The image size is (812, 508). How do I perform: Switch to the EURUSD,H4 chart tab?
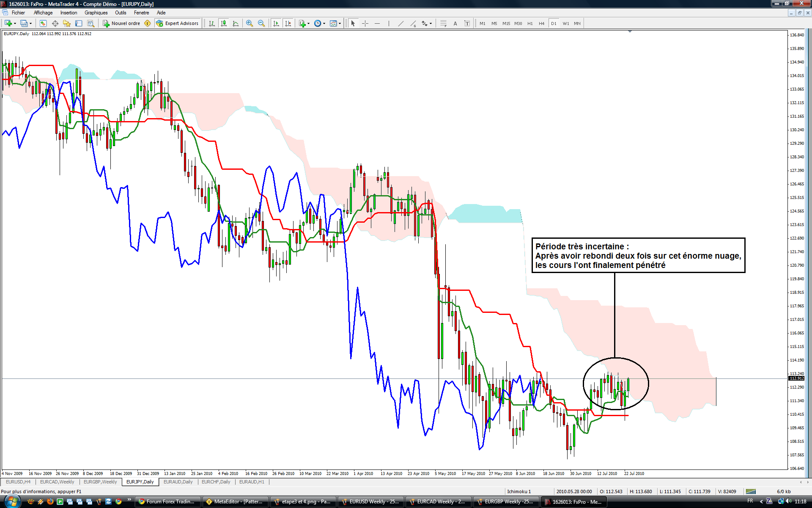pyautogui.click(x=18, y=482)
